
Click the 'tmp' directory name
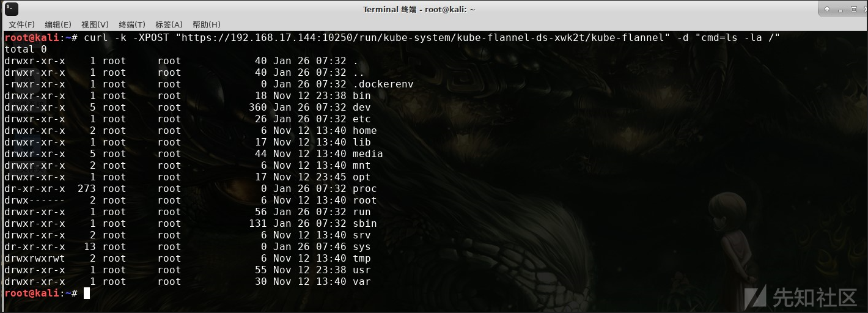pos(362,259)
